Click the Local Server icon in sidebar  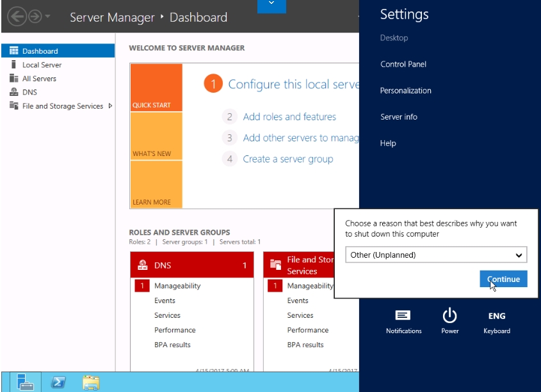click(x=14, y=65)
